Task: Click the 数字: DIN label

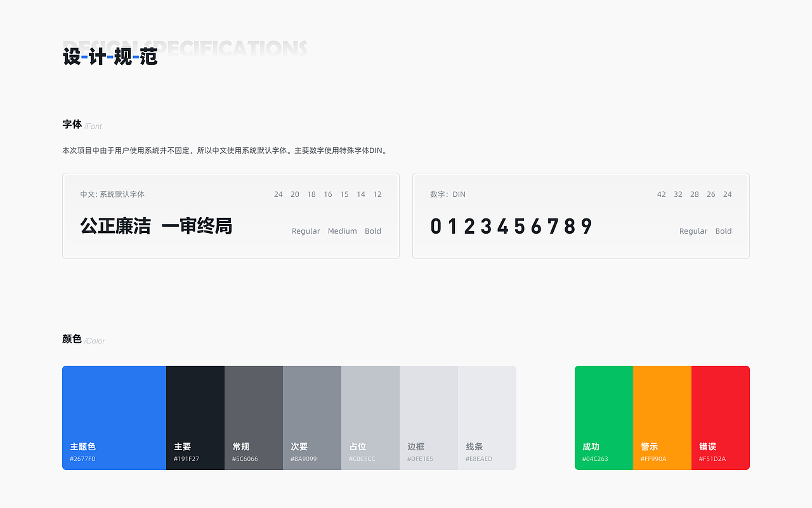Action: click(x=448, y=194)
